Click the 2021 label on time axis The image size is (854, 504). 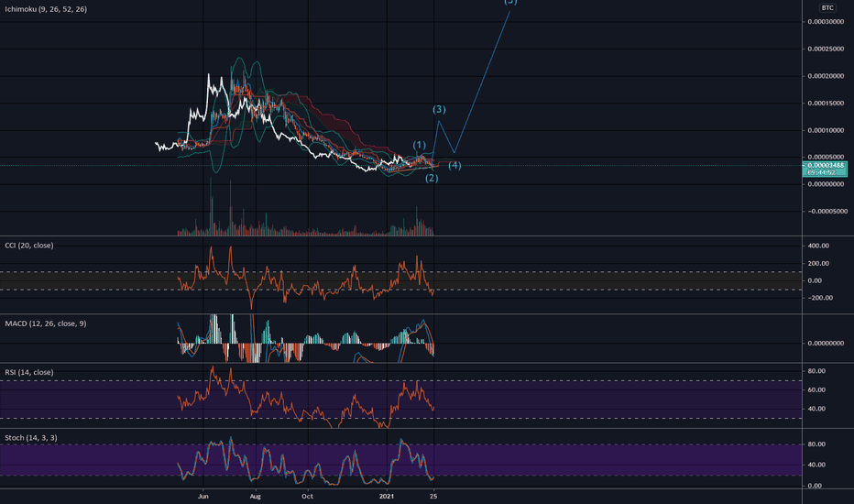point(387,497)
